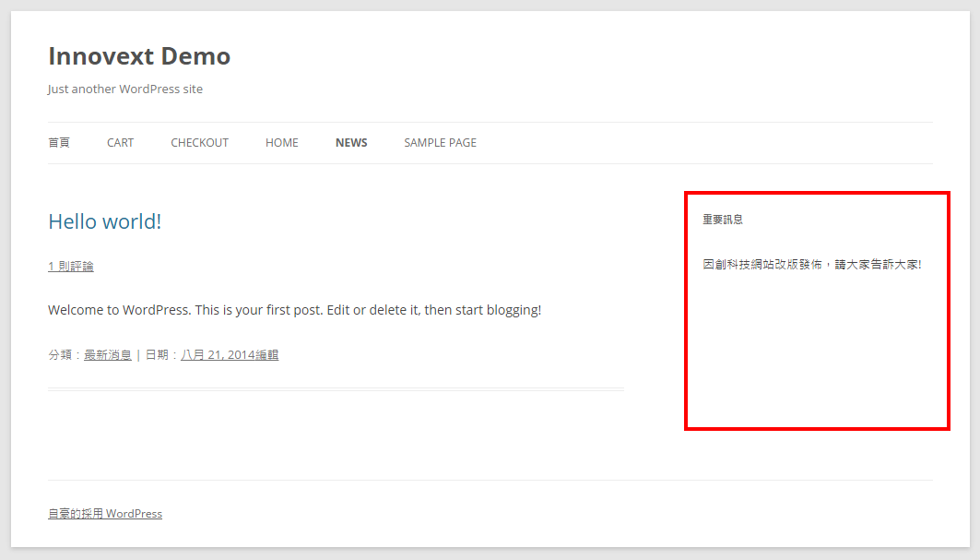
Task: Click the 日期 label in post meta
Action: (158, 355)
